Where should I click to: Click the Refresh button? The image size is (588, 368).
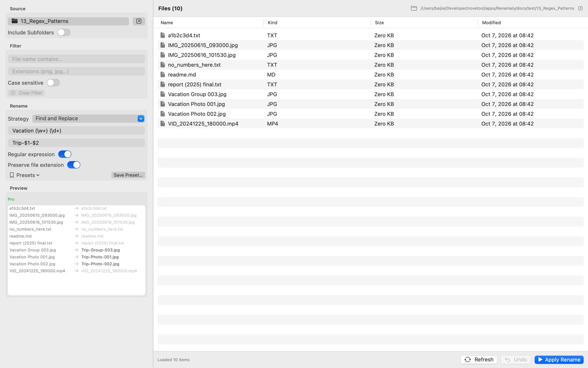click(479, 360)
